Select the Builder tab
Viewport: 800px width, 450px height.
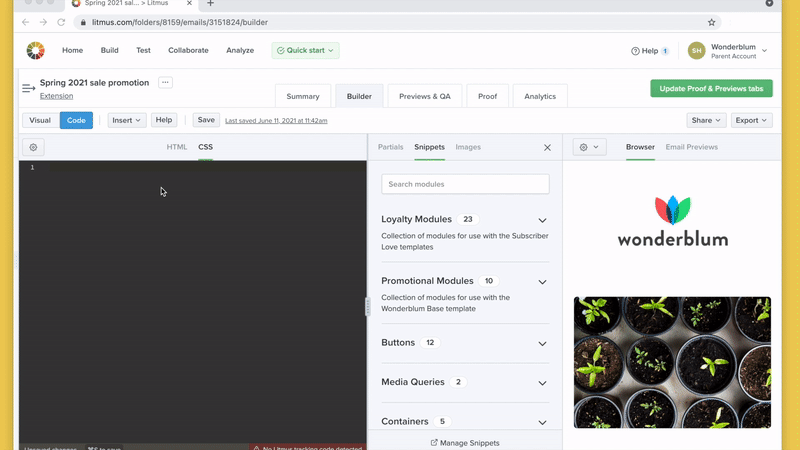tap(359, 96)
